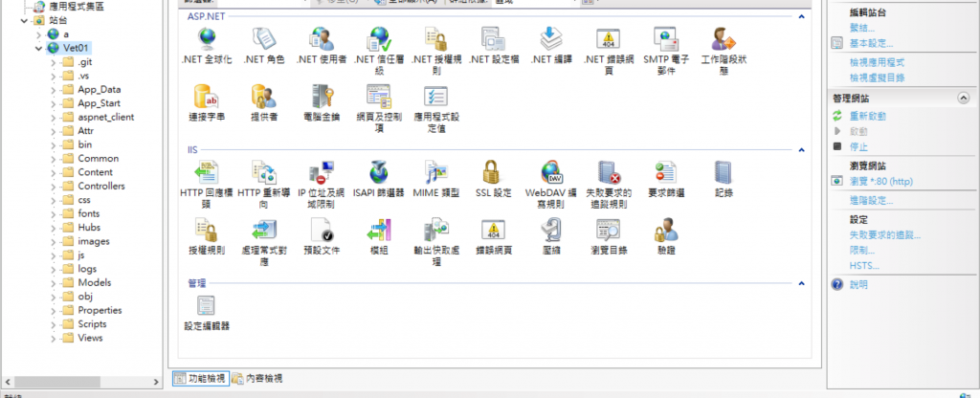Click 檢視應用程式 link
The image size is (980, 398).
click(877, 62)
